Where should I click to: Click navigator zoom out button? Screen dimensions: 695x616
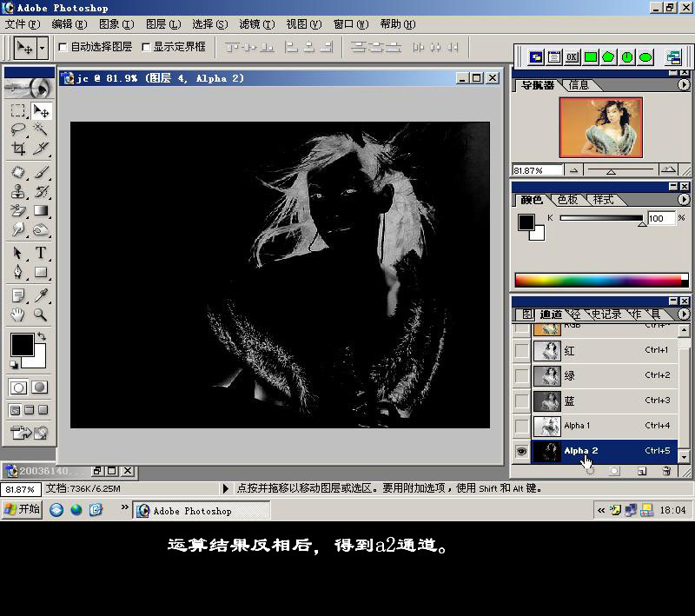(573, 170)
